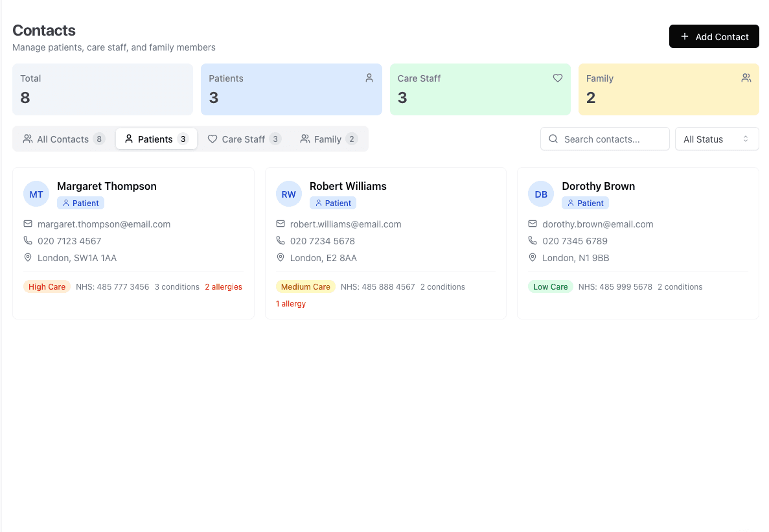Click the magnifier icon in the search box
This screenshot has height=532, width=769.
[553, 139]
